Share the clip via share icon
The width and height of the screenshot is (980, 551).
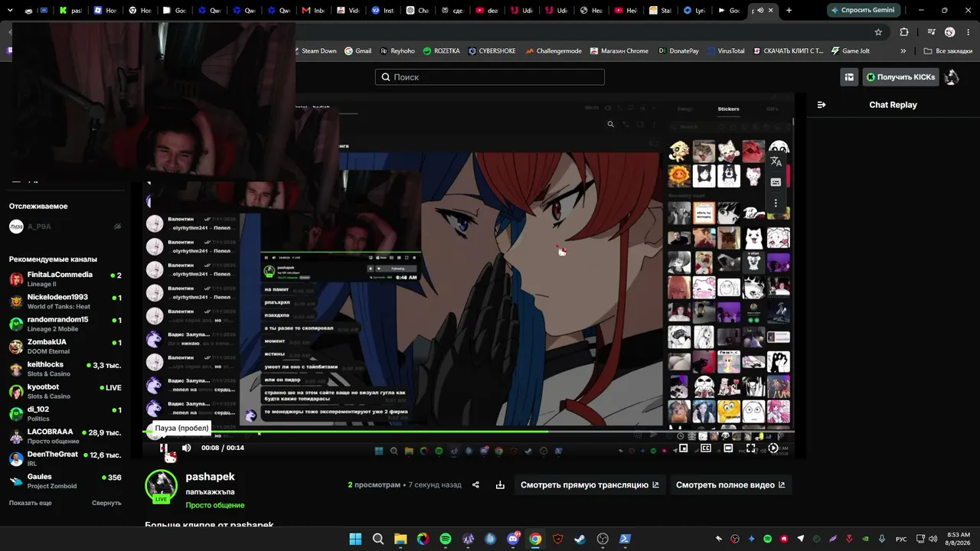pyautogui.click(x=475, y=484)
